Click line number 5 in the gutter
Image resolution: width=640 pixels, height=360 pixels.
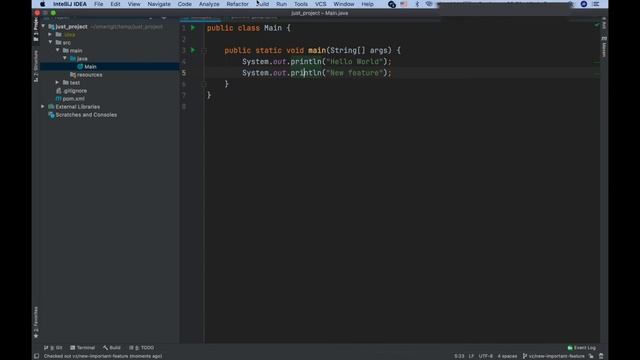coord(184,73)
